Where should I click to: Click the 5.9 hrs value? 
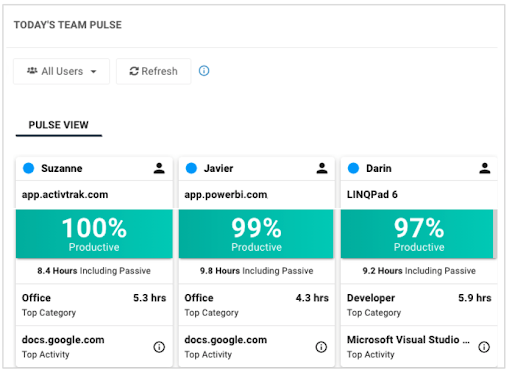coord(475,298)
